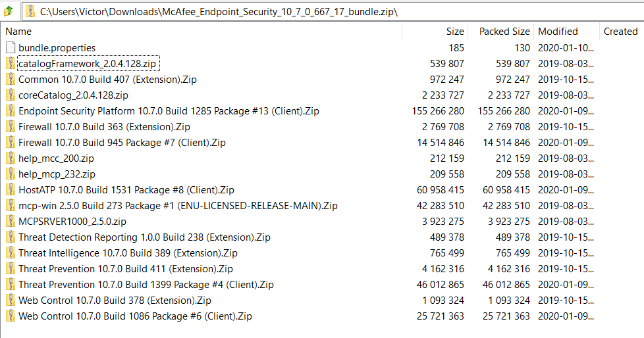644x338 pixels.
Task: Click the MCPSRVER1000_2.5.0.zip archive icon
Action: 10,221
